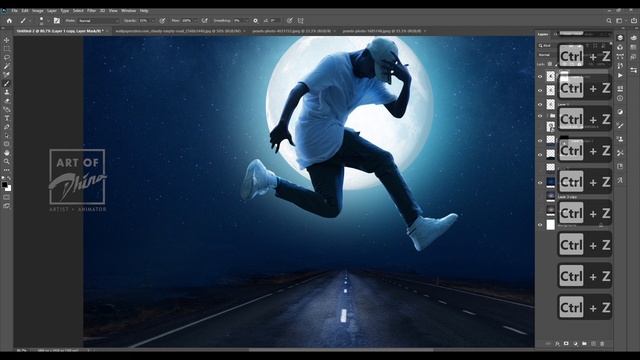Select the Lasso tool

pos(7,58)
